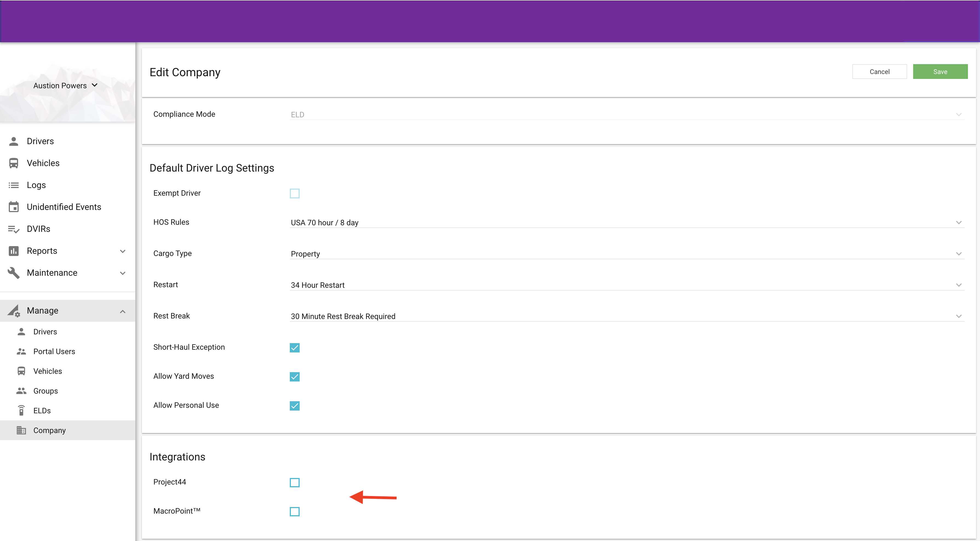Expand the Cargo Type dropdown
Image resolution: width=980 pixels, height=541 pixels.
coord(627,254)
